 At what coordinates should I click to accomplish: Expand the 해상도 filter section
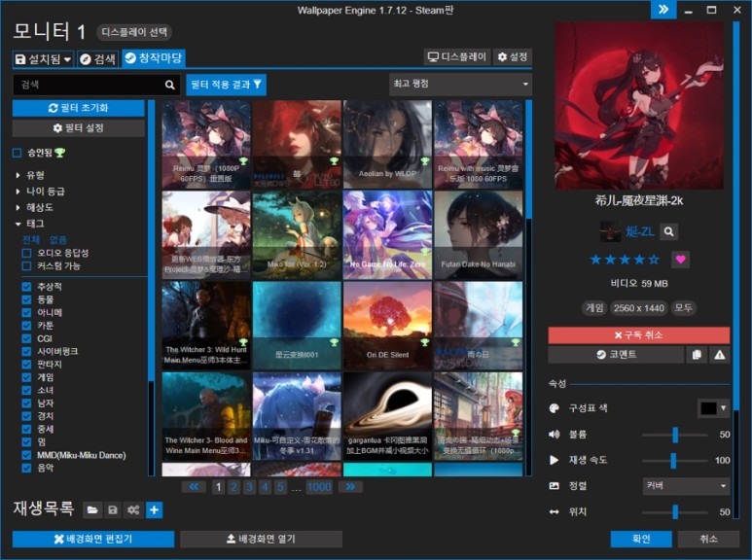pyautogui.click(x=34, y=208)
